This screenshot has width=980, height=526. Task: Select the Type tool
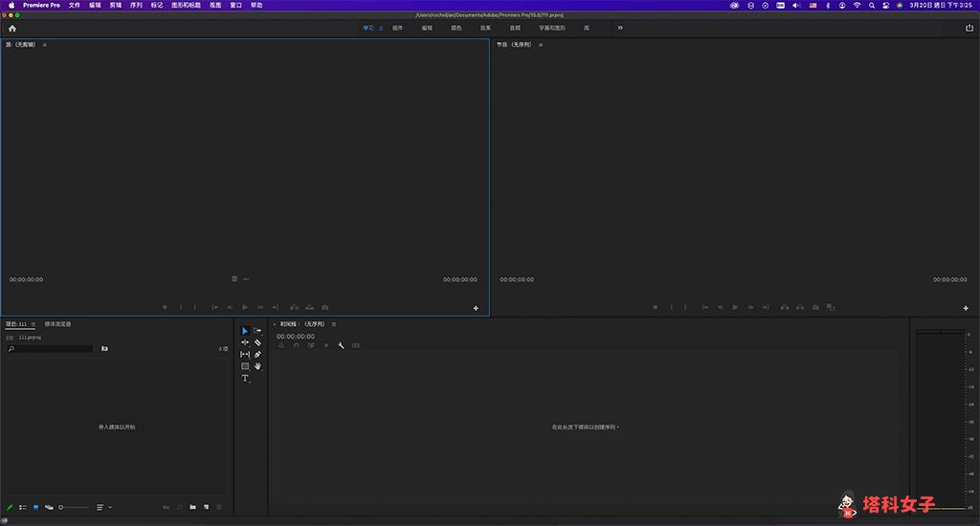(x=245, y=379)
